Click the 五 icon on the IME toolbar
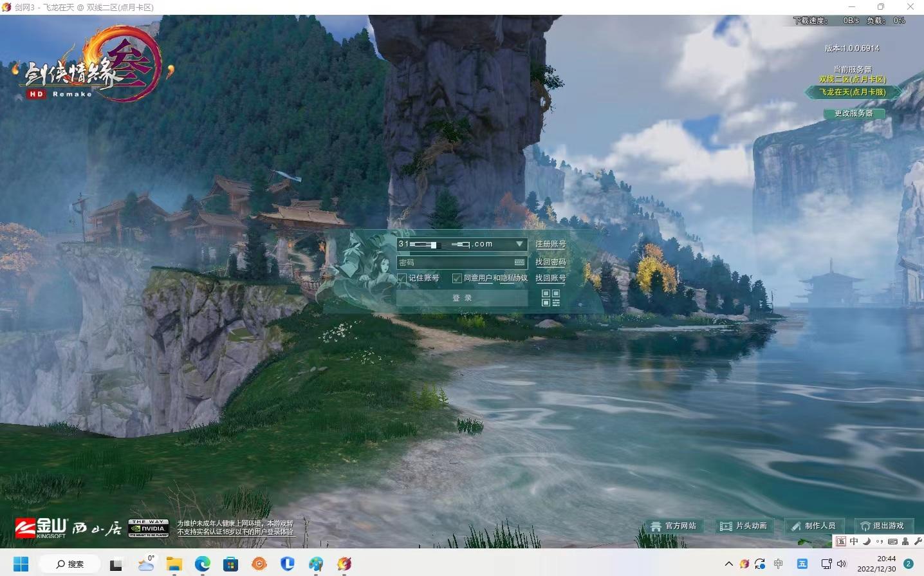The height and width of the screenshot is (576, 924). 841,541
